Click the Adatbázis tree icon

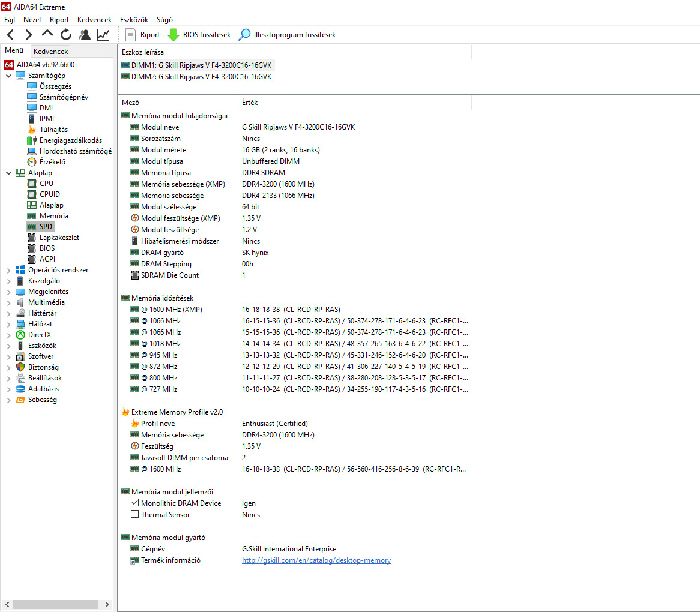pos(20,389)
